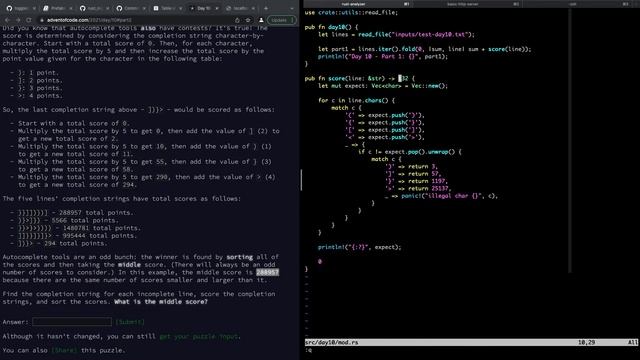Switch to the localhost browser tab
The image size is (640, 360).
pos(240,8)
